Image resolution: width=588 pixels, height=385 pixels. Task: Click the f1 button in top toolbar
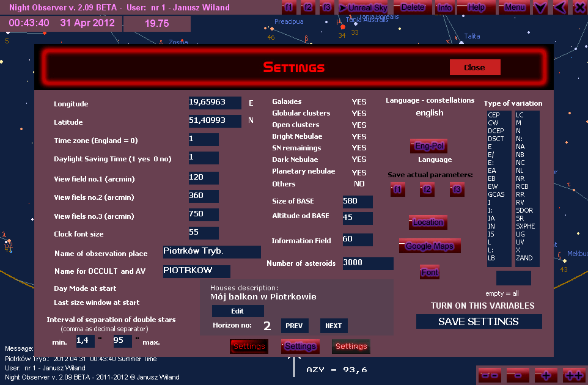(x=288, y=7)
